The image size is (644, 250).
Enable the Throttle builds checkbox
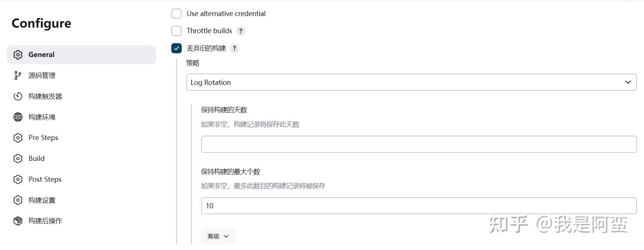pyautogui.click(x=176, y=31)
